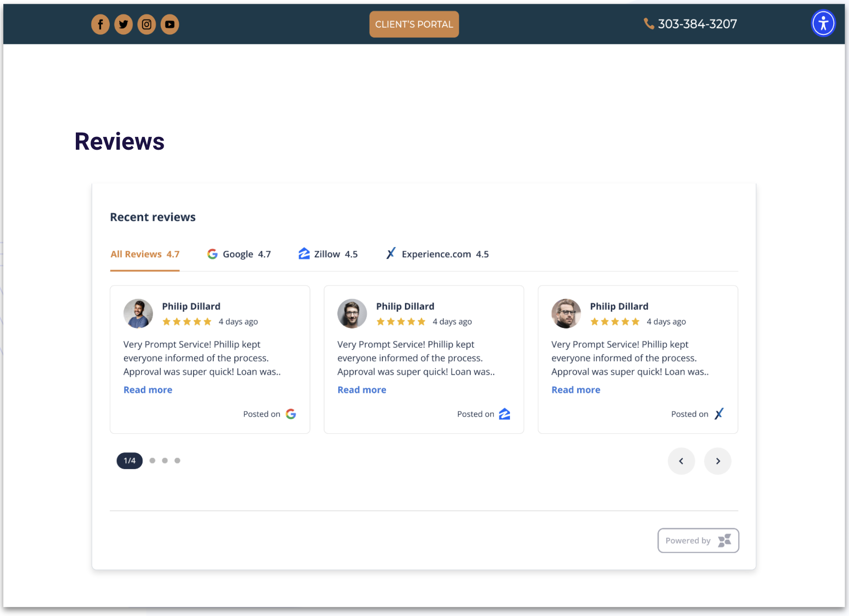
Task: Go to previous reviews with left chevron
Action: (x=681, y=461)
